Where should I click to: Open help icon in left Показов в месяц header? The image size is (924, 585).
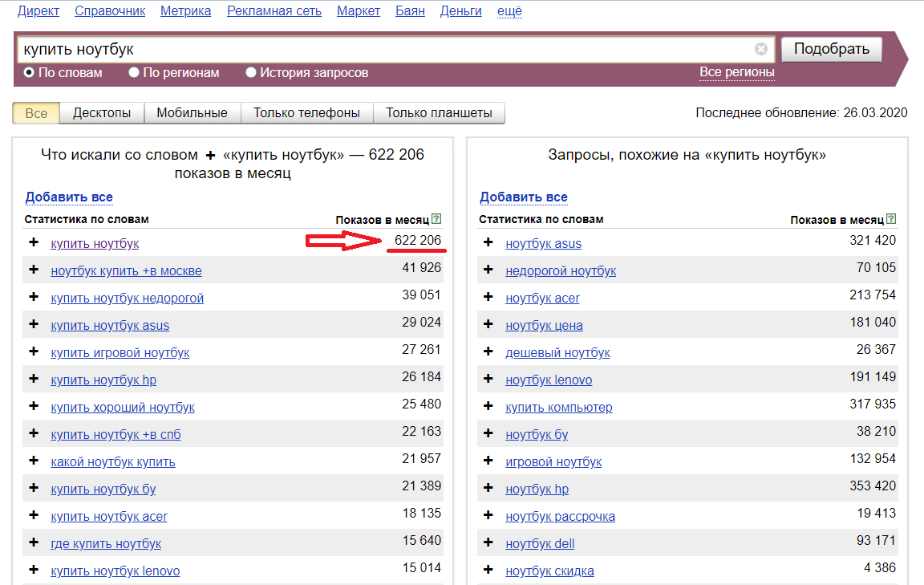click(436, 219)
